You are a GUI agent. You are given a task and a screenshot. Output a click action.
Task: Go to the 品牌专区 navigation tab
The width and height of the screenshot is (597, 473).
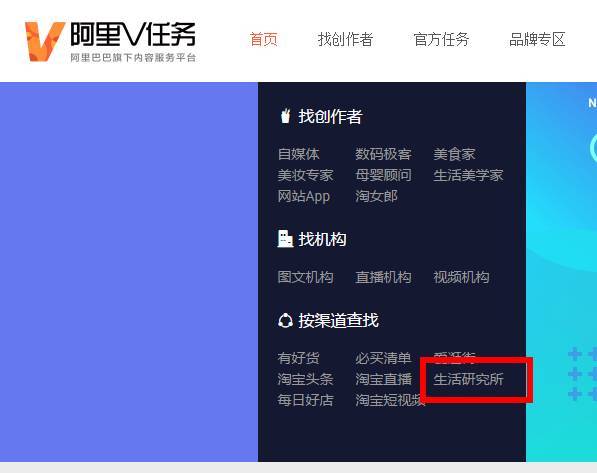coord(537,39)
